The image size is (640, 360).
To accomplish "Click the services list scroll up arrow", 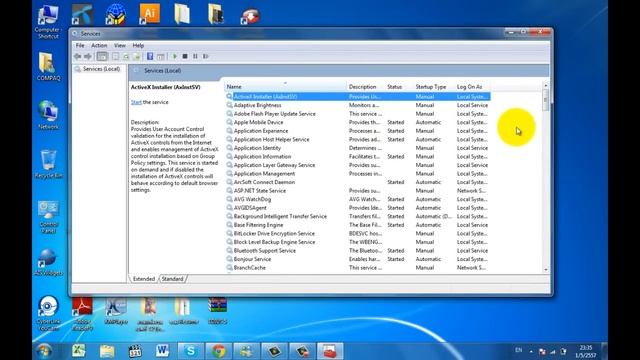I will [x=546, y=86].
